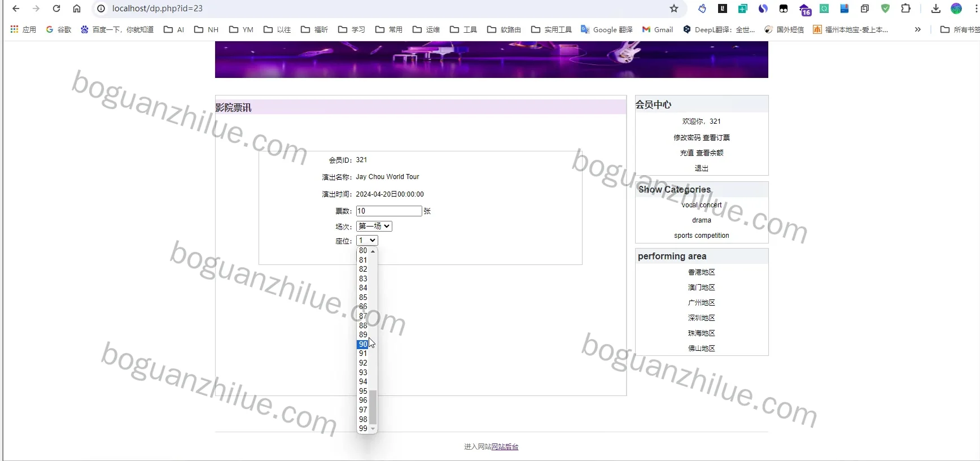Go back to the previous page
Viewport: 980px width, 461px height.
[x=16, y=8]
